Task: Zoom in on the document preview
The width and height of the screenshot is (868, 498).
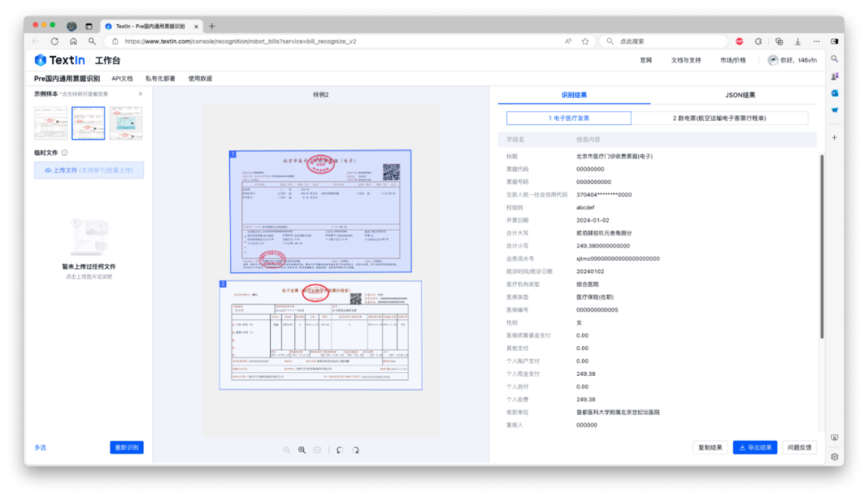Action: [301, 450]
